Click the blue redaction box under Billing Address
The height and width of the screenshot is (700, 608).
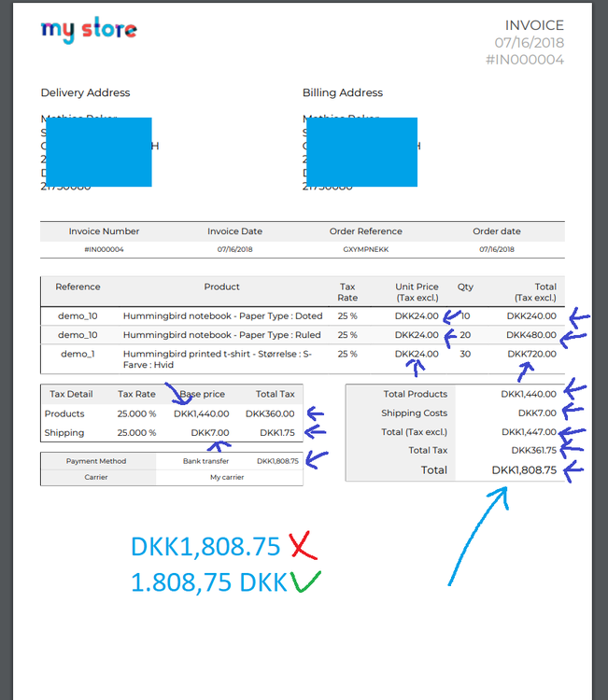[x=361, y=152]
